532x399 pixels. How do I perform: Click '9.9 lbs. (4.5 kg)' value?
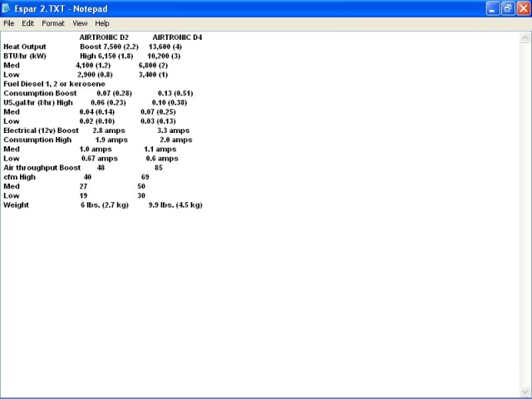click(175, 205)
